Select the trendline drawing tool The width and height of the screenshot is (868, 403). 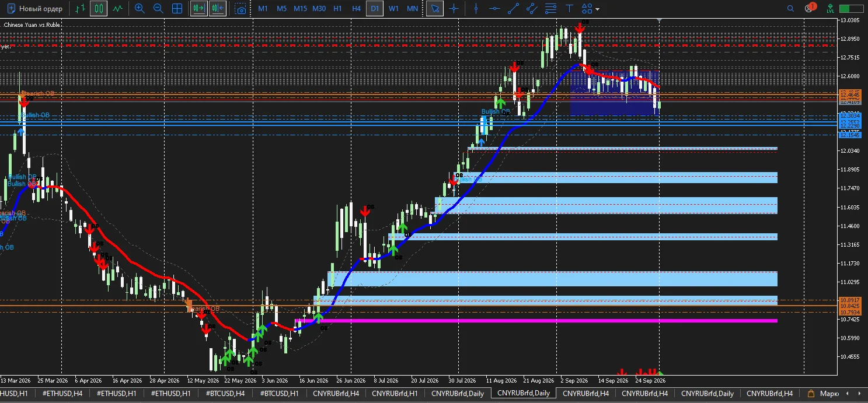514,9
